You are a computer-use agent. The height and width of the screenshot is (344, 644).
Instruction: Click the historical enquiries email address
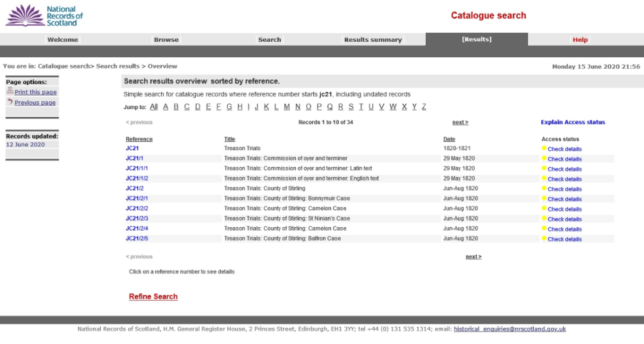(x=509, y=329)
